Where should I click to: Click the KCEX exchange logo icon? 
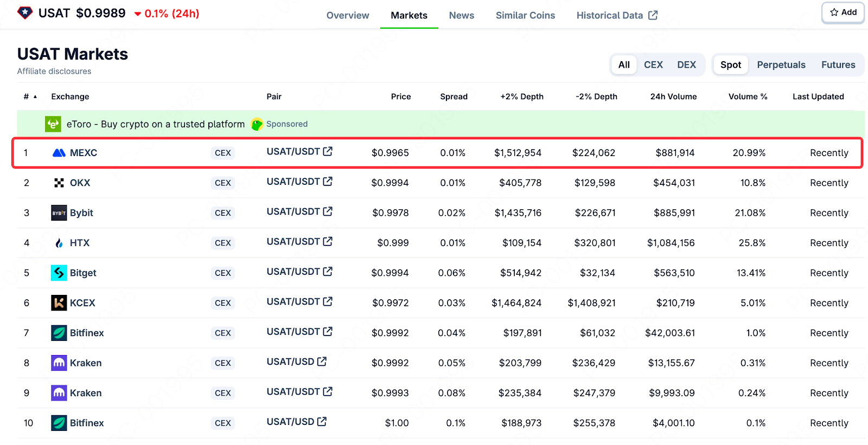click(59, 303)
